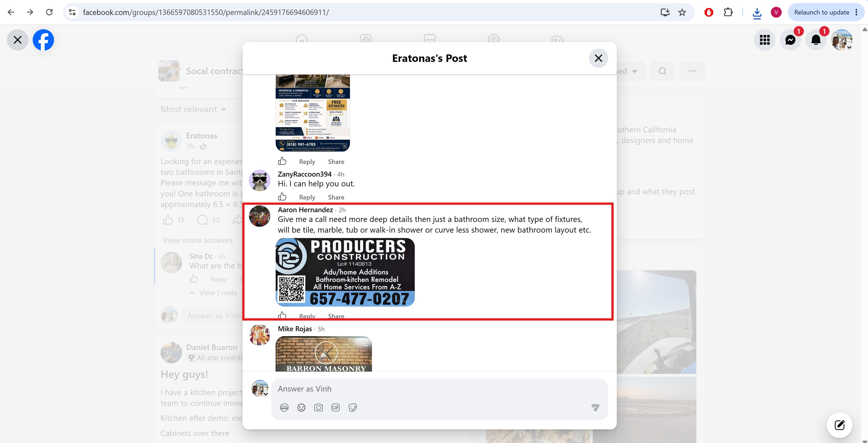The image size is (868, 443).
Task: Open the Most relevant sort dropdown
Action: click(193, 109)
